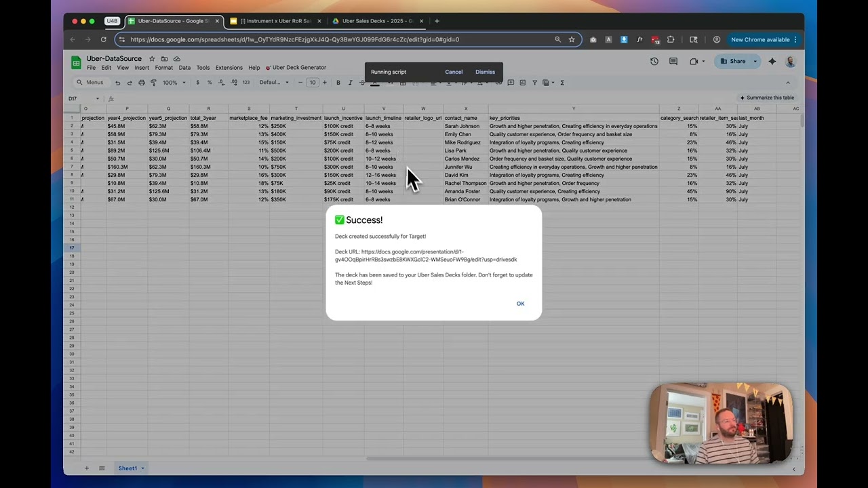Format as percent icon
Image resolution: width=868 pixels, height=488 pixels.
pyautogui.click(x=210, y=83)
